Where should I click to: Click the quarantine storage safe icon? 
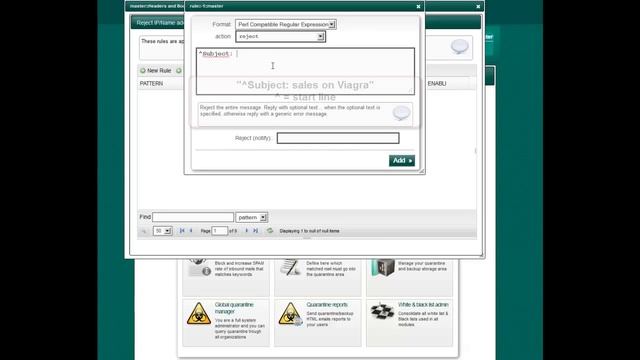coord(383,268)
